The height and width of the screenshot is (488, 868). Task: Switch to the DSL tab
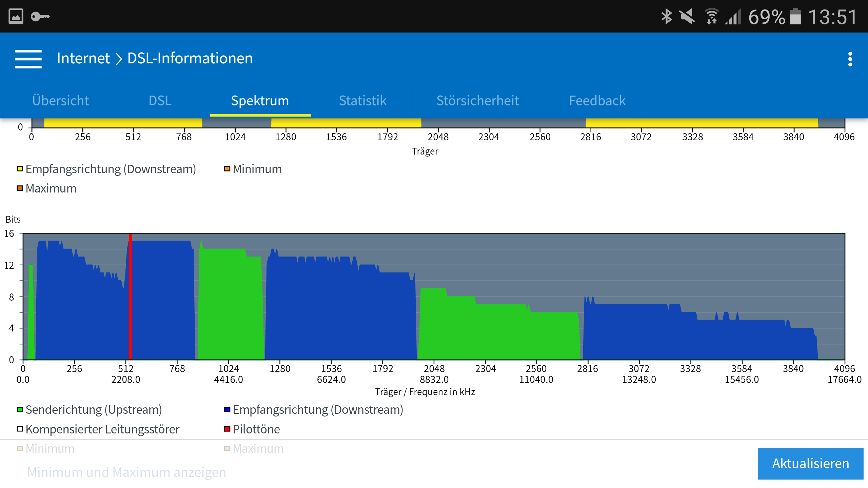click(x=160, y=101)
